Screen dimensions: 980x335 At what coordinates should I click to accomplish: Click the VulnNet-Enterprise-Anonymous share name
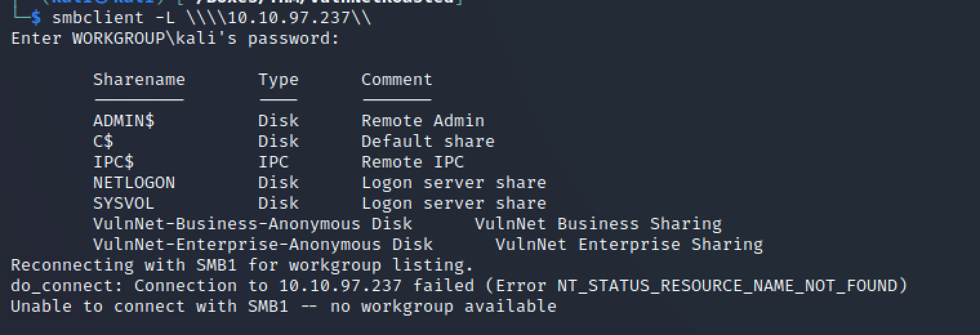pyautogui.click(x=237, y=244)
